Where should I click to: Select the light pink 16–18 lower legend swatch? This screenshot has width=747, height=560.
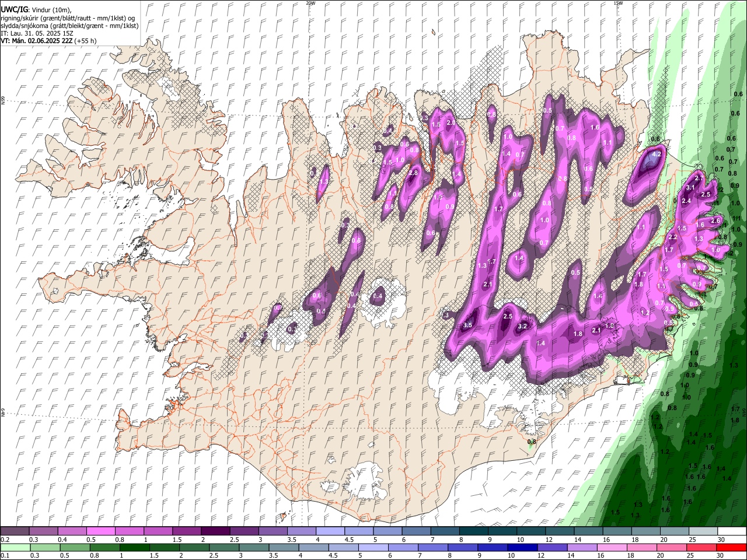click(612, 547)
